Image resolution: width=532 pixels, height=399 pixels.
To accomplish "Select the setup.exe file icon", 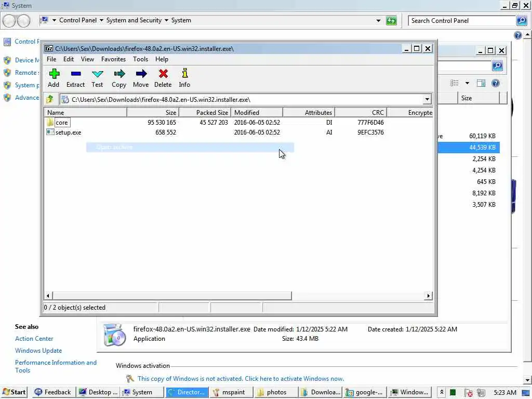I will tap(50, 132).
